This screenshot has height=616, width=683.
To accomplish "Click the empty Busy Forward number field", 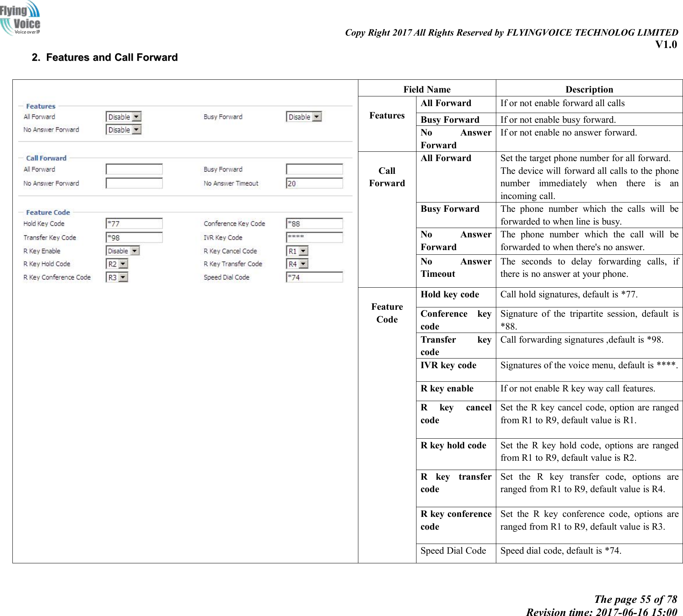I will (315, 169).
